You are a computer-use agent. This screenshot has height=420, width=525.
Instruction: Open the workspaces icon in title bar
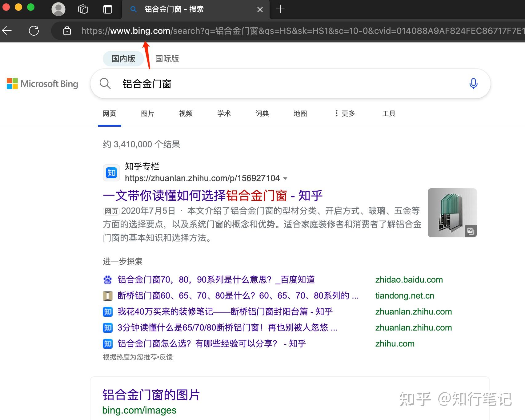(83, 9)
